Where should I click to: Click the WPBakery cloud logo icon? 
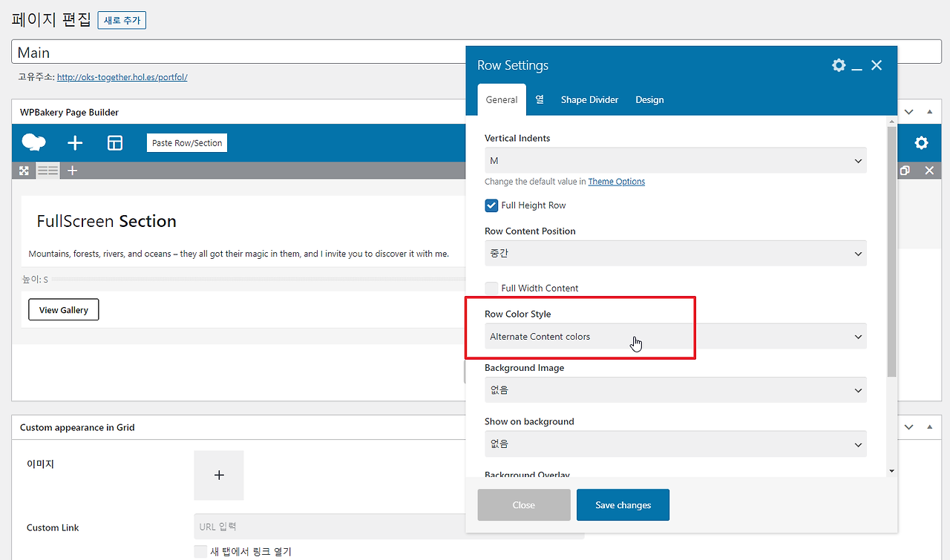pyautogui.click(x=34, y=142)
